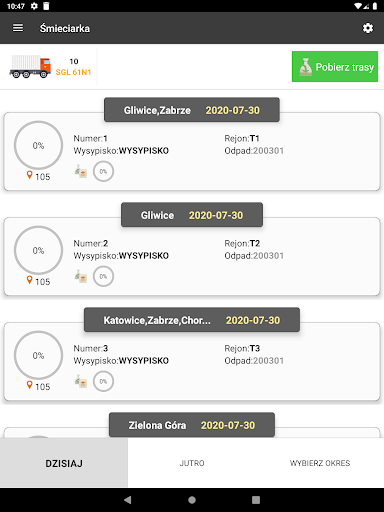Open the Zielona Góra route header

click(192, 425)
